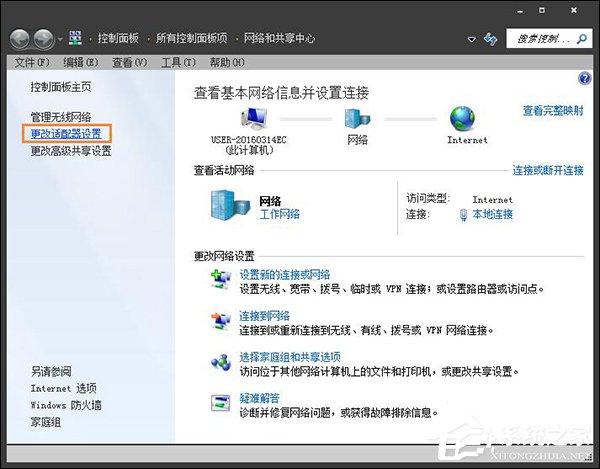Click 选择家庭组和共享选项 link

click(290, 357)
